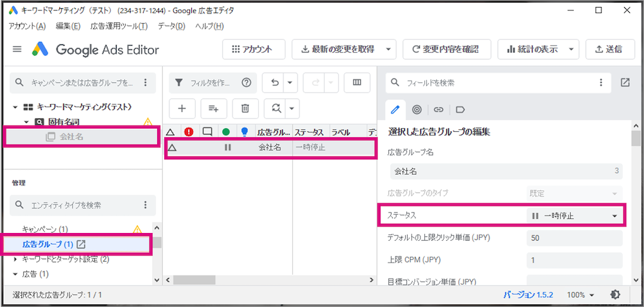
Task: Switch to the URL link tab
Action: 439,109
